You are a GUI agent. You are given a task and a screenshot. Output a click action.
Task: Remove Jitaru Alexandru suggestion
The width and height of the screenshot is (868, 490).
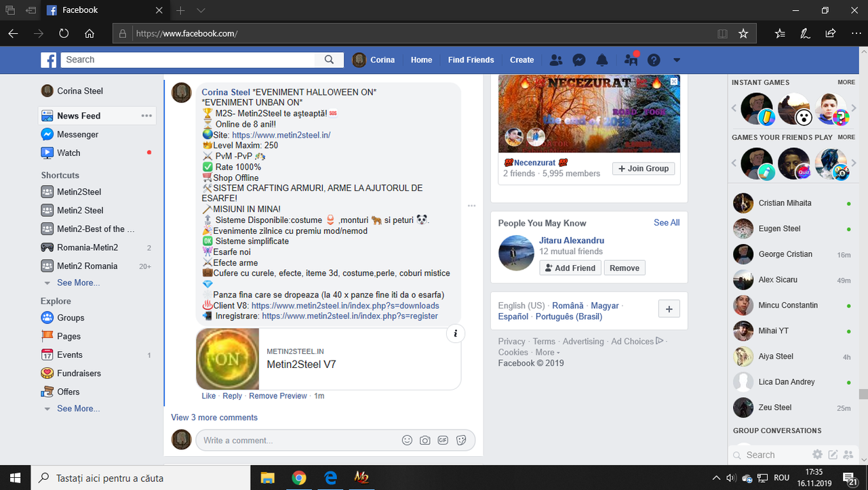click(625, 268)
